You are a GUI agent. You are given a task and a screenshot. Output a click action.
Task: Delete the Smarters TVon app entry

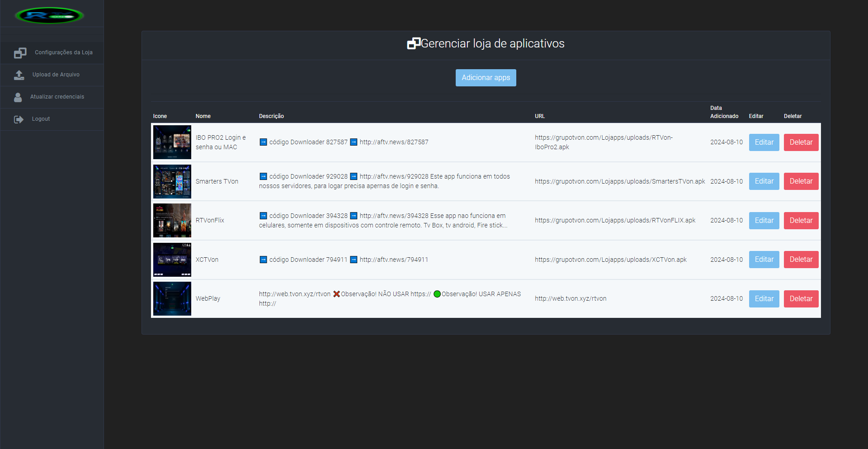click(x=801, y=181)
